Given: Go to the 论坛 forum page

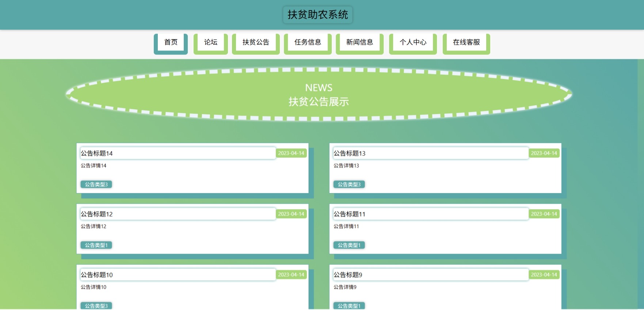Looking at the screenshot, I should coord(210,44).
